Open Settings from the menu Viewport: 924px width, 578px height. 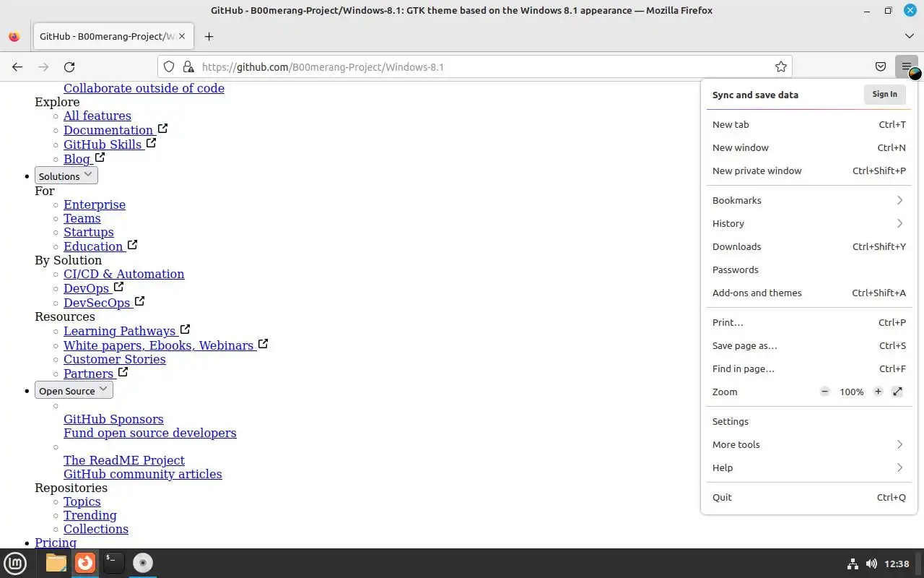click(808, 421)
